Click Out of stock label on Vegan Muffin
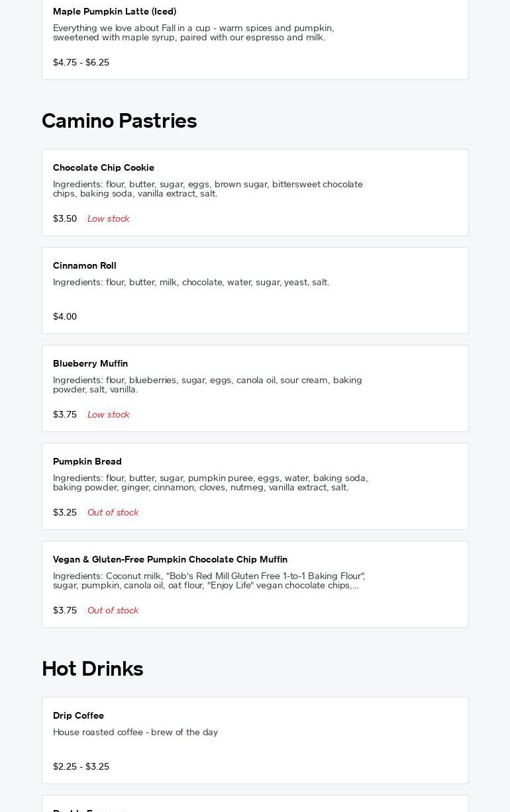The width and height of the screenshot is (510, 812). click(x=113, y=610)
